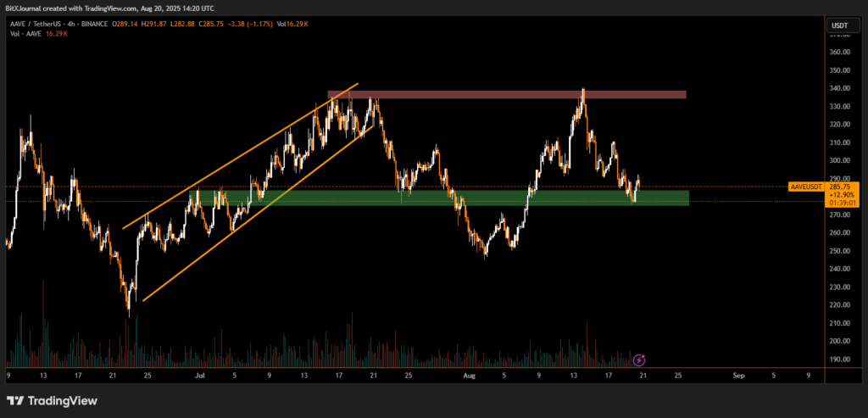Select the red resistance zone rectangle

pos(509,94)
